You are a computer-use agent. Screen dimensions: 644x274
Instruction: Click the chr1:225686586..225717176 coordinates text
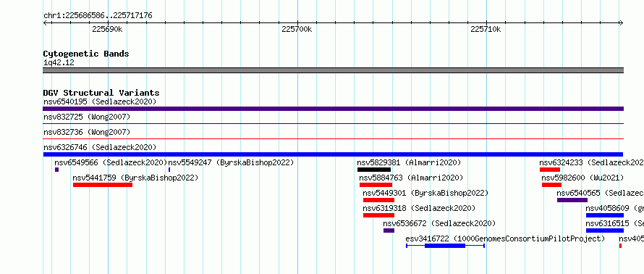[98, 16]
